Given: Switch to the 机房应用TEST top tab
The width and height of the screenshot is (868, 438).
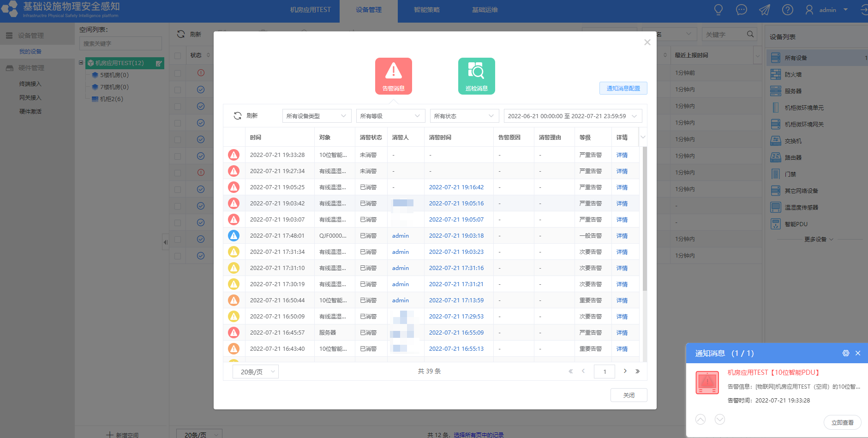Looking at the screenshot, I should click(310, 10).
